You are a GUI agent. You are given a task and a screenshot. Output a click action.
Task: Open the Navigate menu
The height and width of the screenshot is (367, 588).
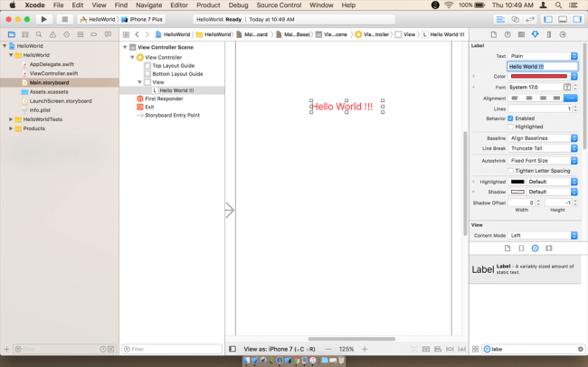(x=149, y=5)
